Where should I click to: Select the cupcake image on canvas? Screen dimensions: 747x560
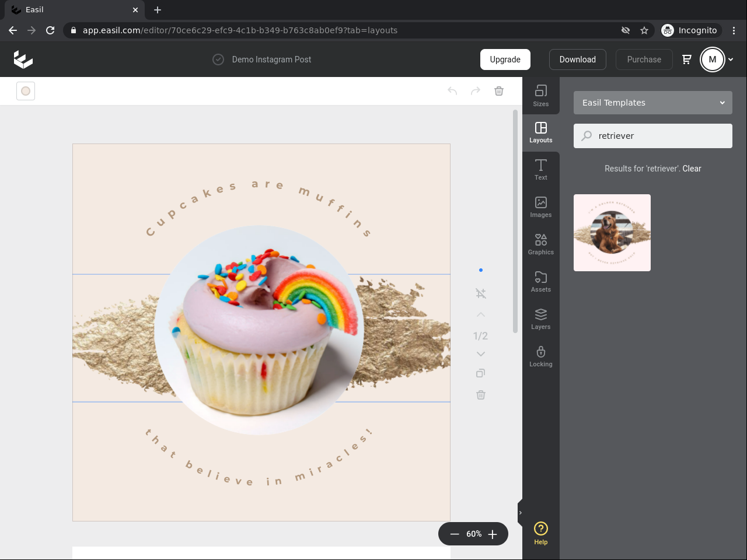259,330
